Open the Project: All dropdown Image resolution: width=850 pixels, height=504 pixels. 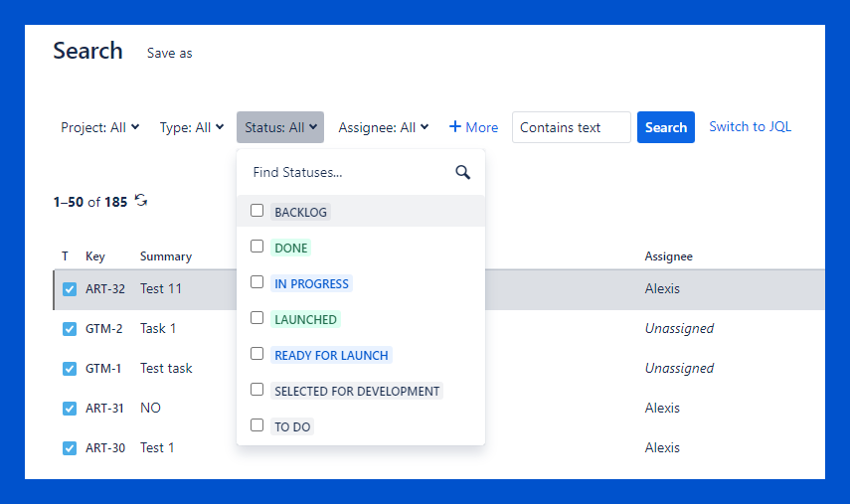click(x=100, y=127)
